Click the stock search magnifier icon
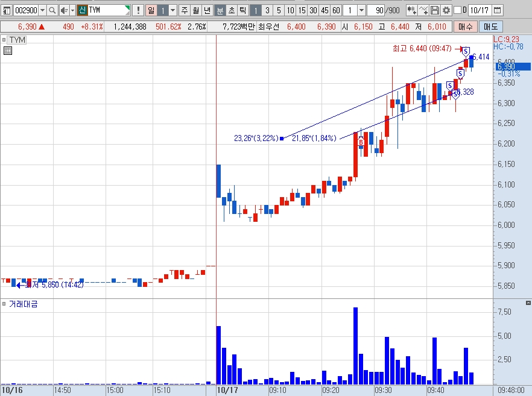The image size is (532, 396). coord(52,10)
